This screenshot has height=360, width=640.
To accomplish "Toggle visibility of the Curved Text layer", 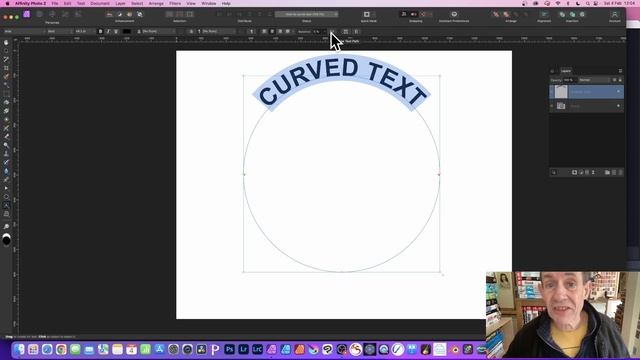I will point(618,92).
